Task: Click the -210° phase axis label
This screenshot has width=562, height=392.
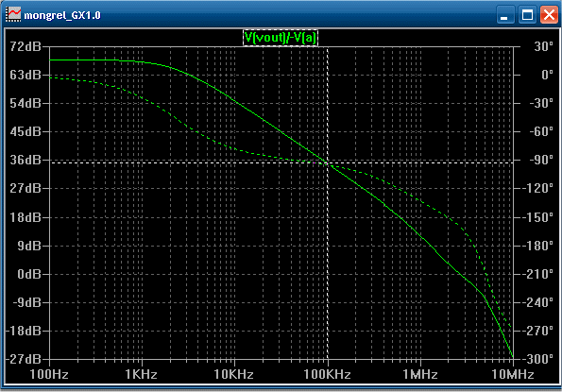Action: pyautogui.click(x=537, y=274)
